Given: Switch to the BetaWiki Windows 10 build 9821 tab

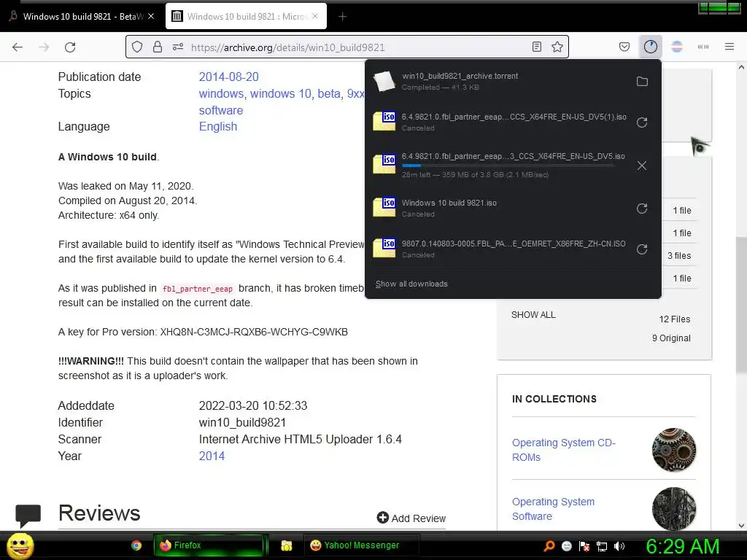Looking at the screenshot, I should [82, 17].
